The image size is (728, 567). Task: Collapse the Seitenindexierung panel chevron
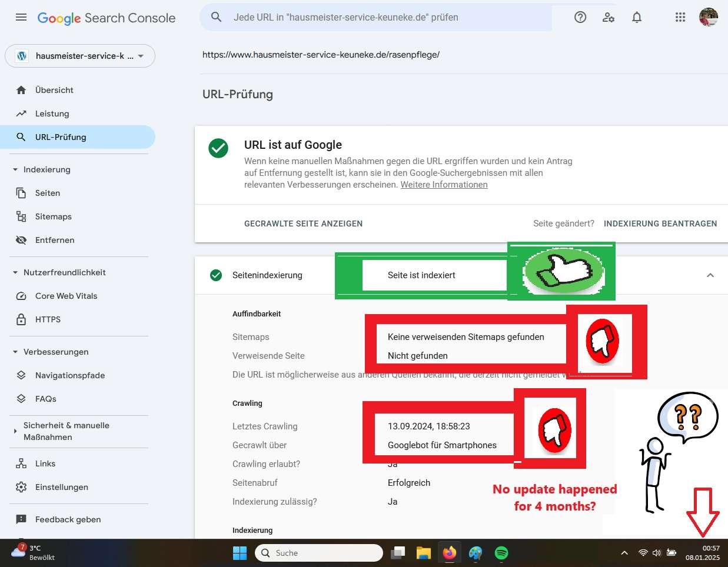710,275
